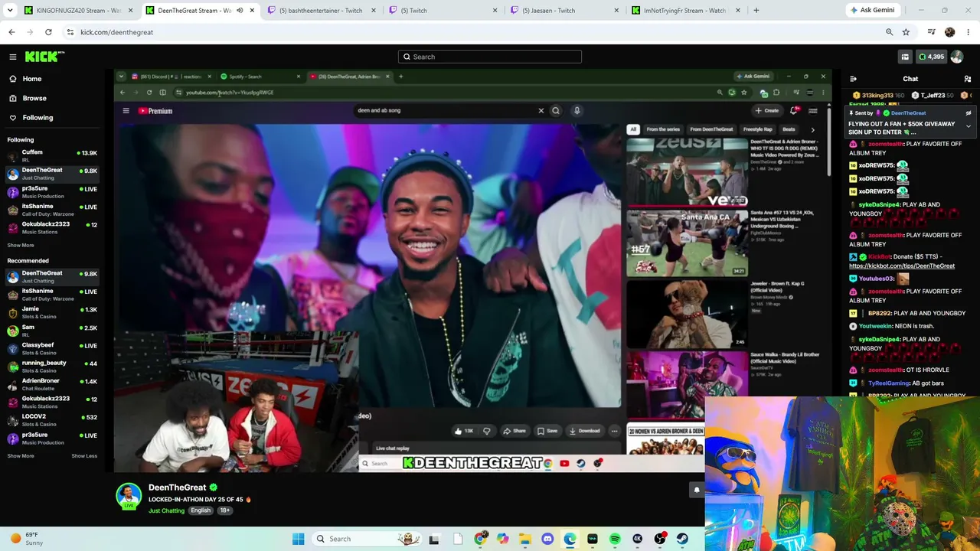Screen dimensions: 980x551
Task: Select itsShanime in the Following list
Action: tap(52, 210)
